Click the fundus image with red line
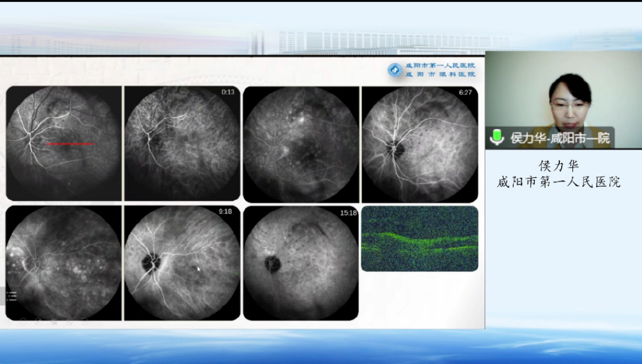 (x=64, y=143)
